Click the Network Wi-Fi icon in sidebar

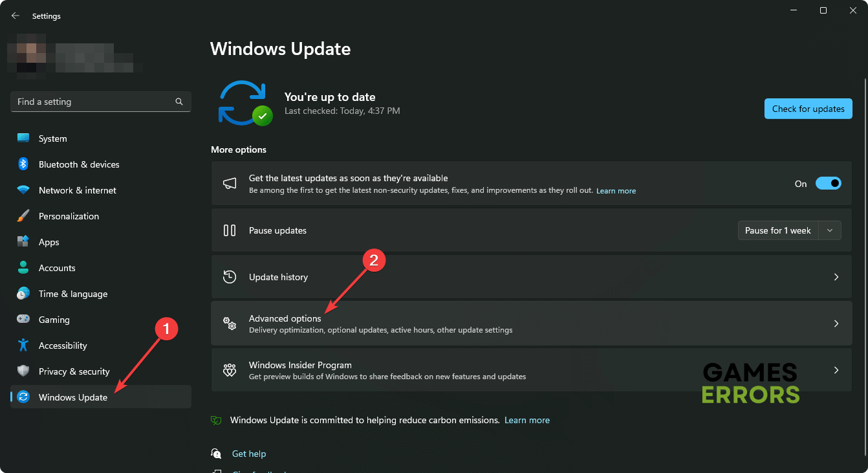23,190
